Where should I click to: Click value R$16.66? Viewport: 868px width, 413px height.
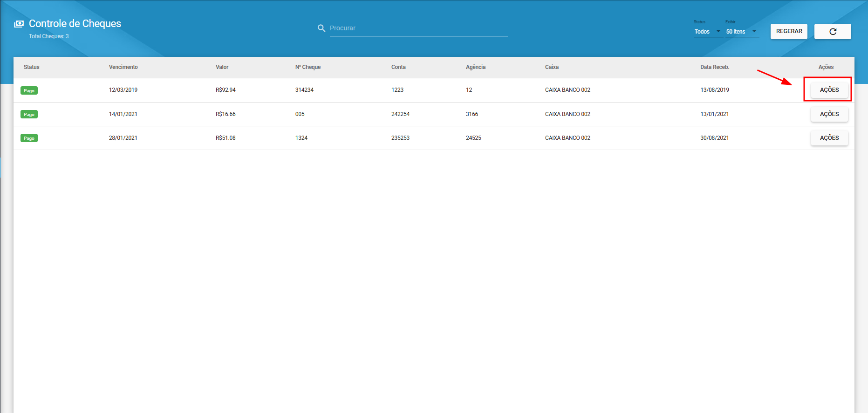pos(226,114)
